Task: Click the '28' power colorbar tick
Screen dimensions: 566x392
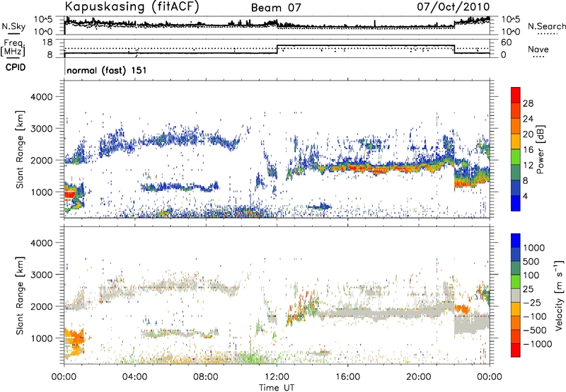Action: click(x=528, y=103)
